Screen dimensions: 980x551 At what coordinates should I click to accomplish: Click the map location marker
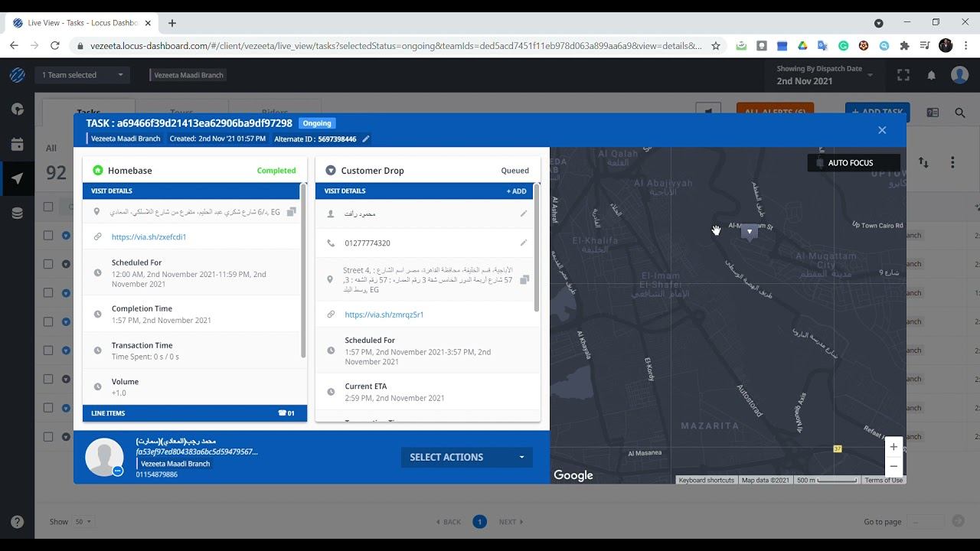tap(750, 231)
